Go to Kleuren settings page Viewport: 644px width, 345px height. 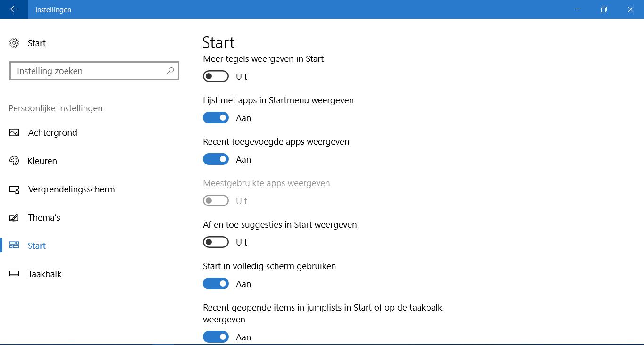pyautogui.click(x=42, y=161)
